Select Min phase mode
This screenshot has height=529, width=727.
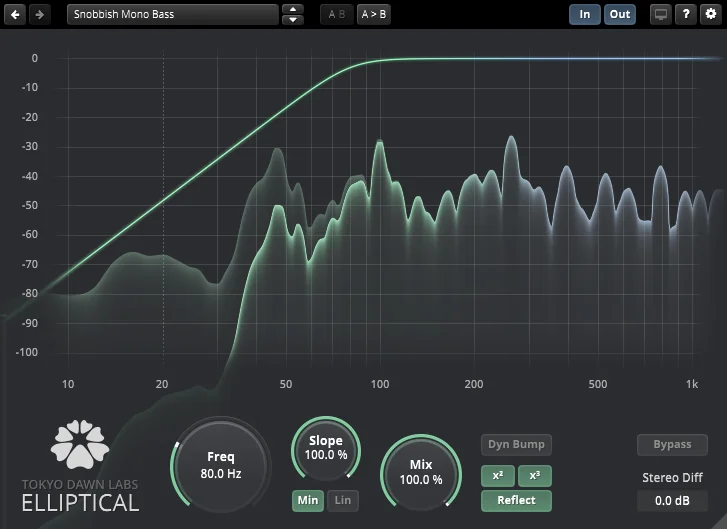click(308, 500)
